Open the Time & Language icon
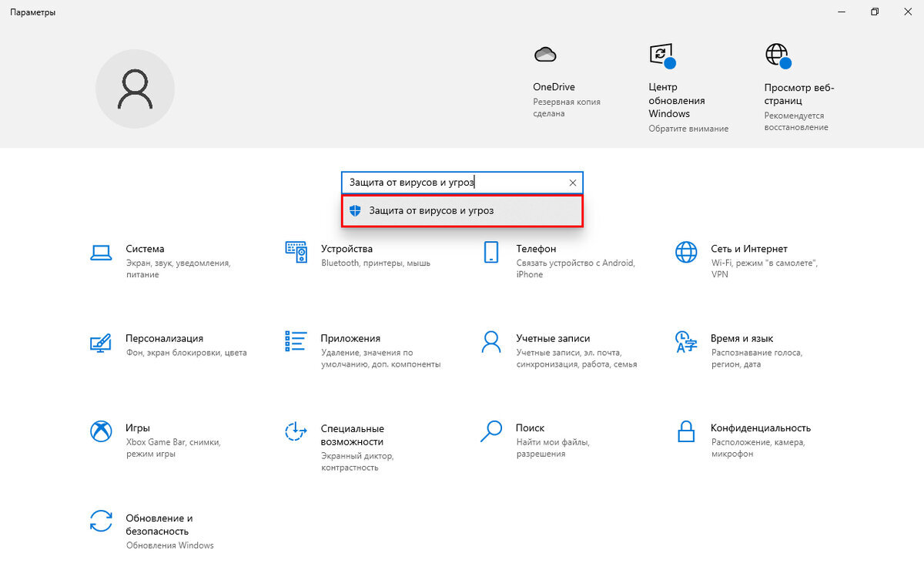The image size is (924, 570). tap(685, 342)
